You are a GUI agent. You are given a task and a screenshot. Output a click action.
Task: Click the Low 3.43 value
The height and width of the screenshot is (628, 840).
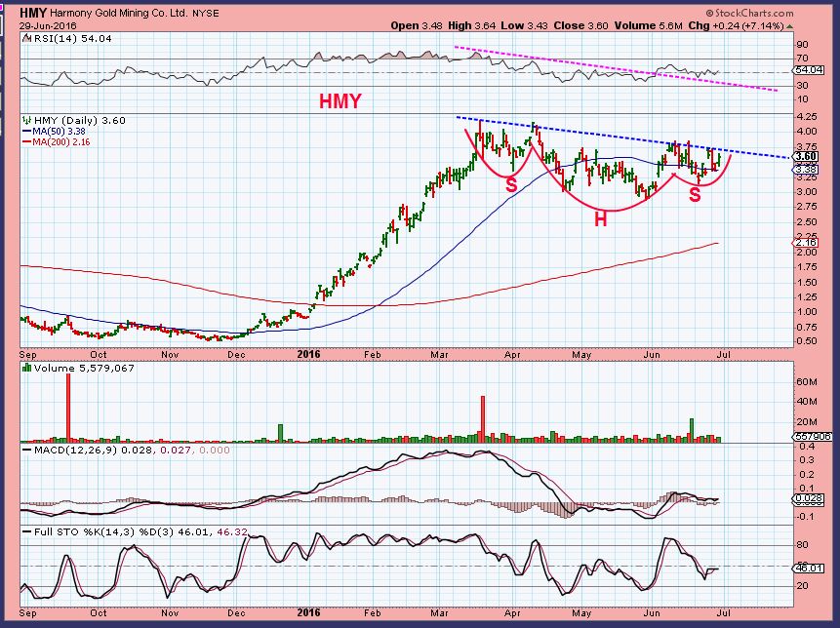524,25
